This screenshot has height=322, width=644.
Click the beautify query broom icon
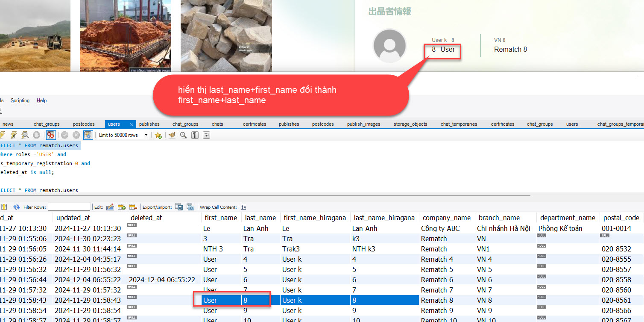click(x=172, y=135)
